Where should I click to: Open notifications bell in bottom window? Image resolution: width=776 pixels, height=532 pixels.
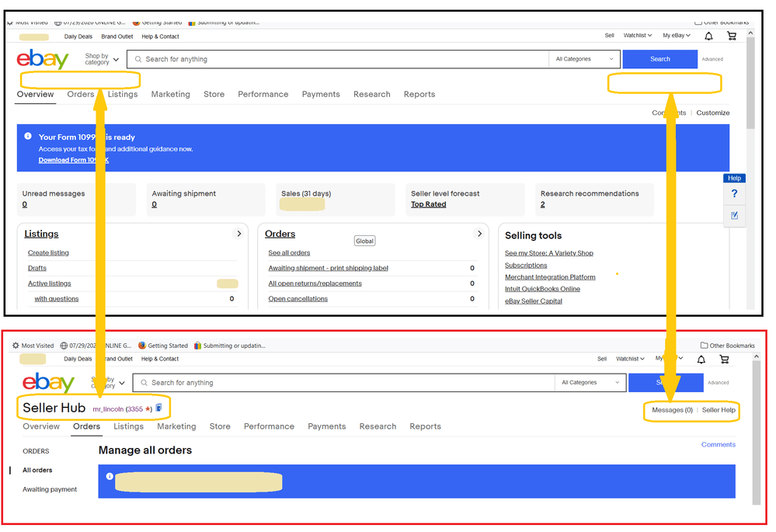click(x=701, y=360)
